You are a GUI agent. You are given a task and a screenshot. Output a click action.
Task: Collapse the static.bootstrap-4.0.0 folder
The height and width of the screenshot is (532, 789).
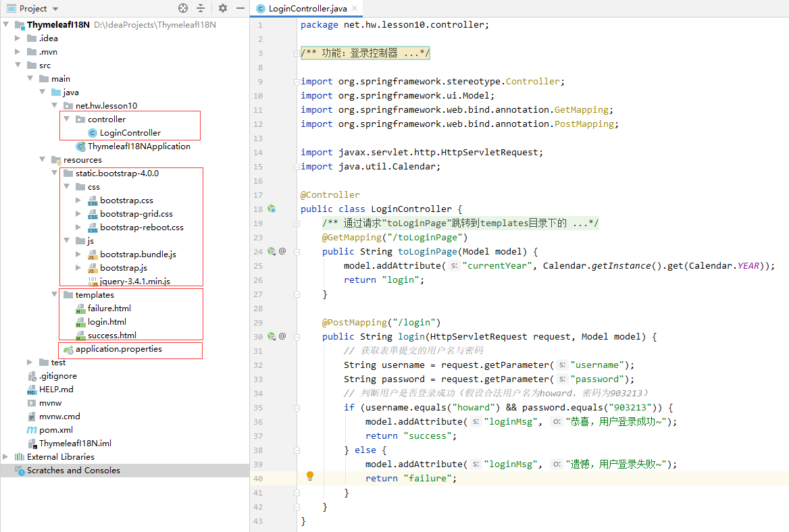point(54,173)
